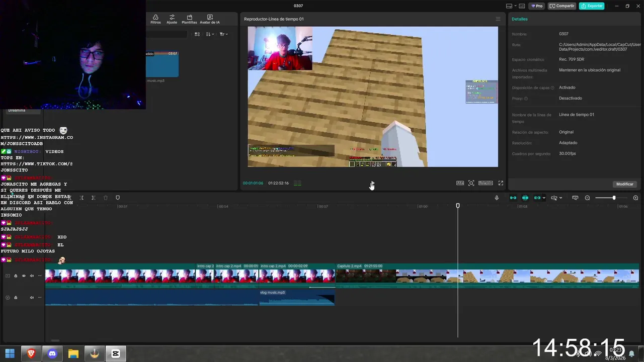Lock the video track
This screenshot has width=644, height=362.
pyautogui.click(x=16, y=276)
